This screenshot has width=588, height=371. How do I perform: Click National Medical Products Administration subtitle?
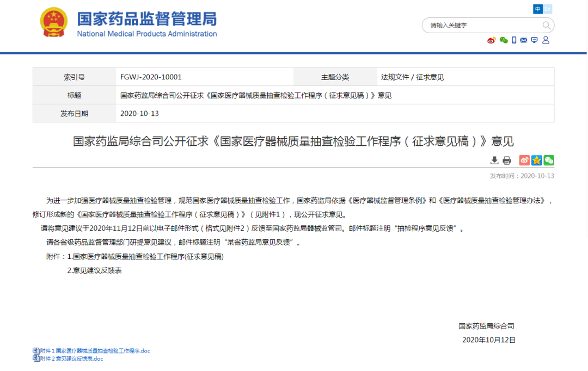(x=147, y=34)
